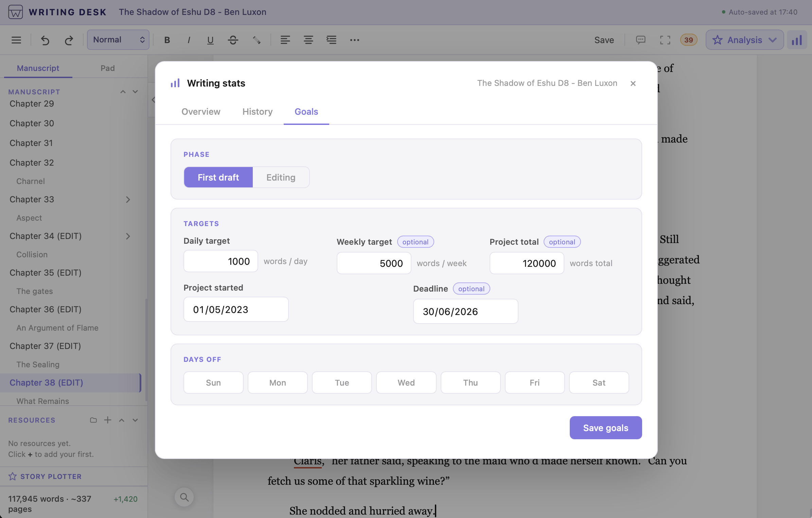Toggle Tue as day off
Screen dimensions: 812x518
point(342,383)
